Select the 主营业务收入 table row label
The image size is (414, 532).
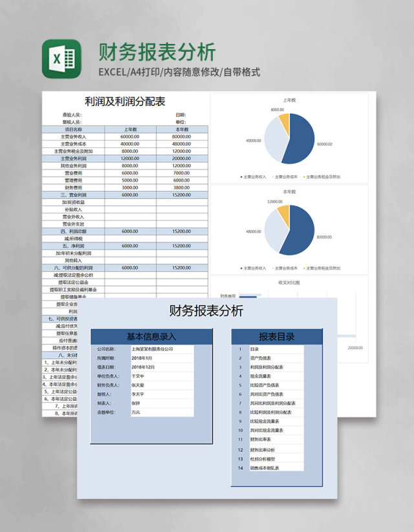[73, 137]
